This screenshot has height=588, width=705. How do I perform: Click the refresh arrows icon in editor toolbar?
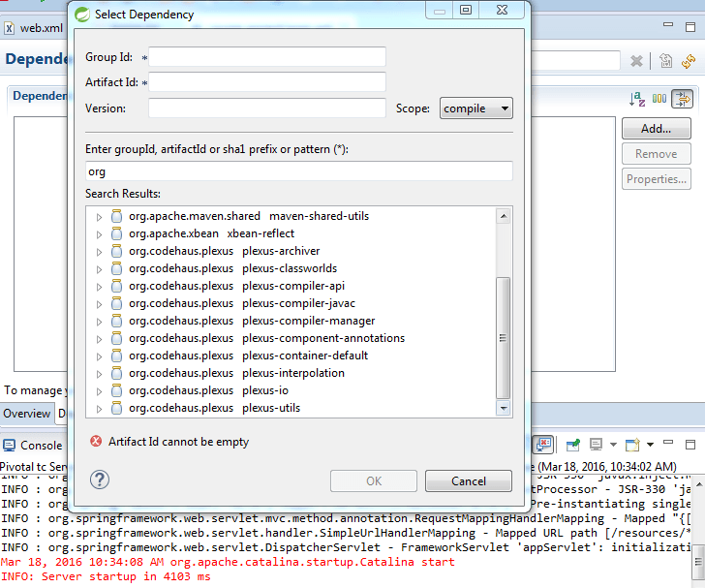tap(689, 61)
